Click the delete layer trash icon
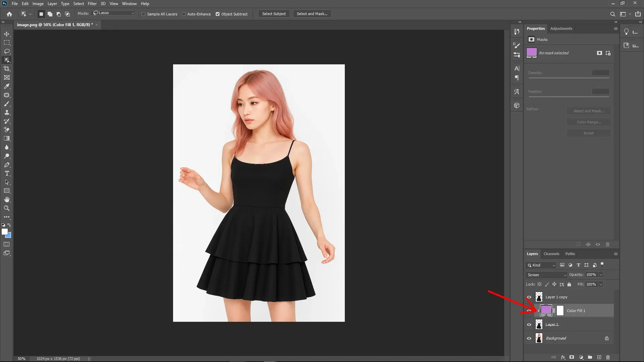This screenshot has height=362, width=644. coord(608,357)
